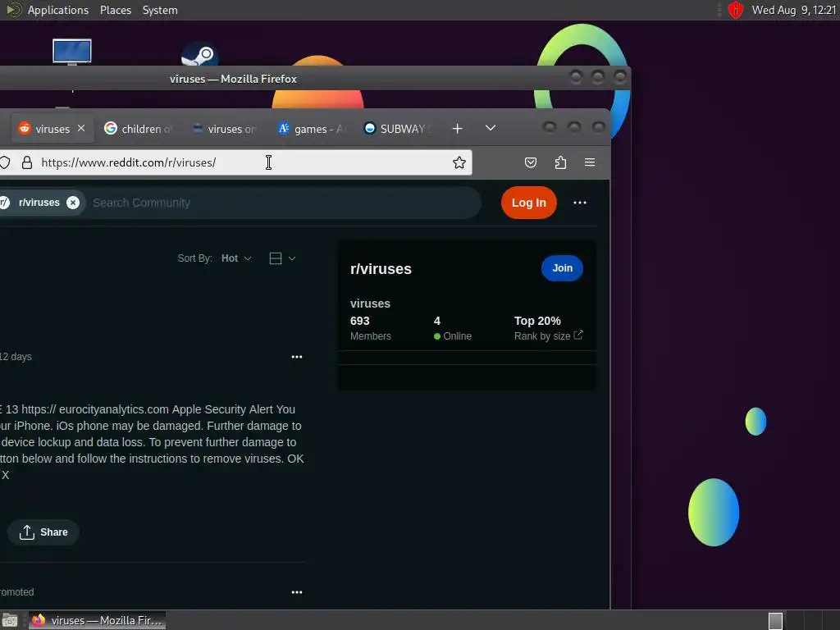Viewport: 840px width, 630px height.
Task: Switch to the SUBWAY tab
Action: coord(399,129)
